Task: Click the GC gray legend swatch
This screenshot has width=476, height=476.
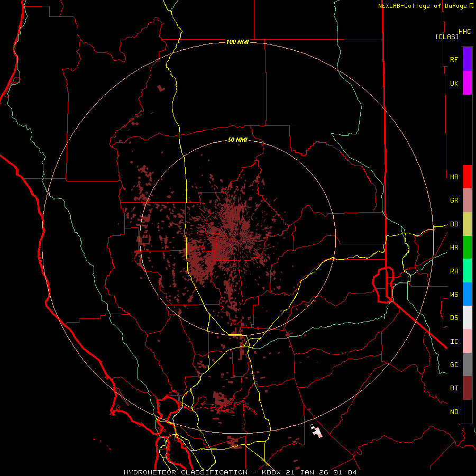Action: point(467,364)
